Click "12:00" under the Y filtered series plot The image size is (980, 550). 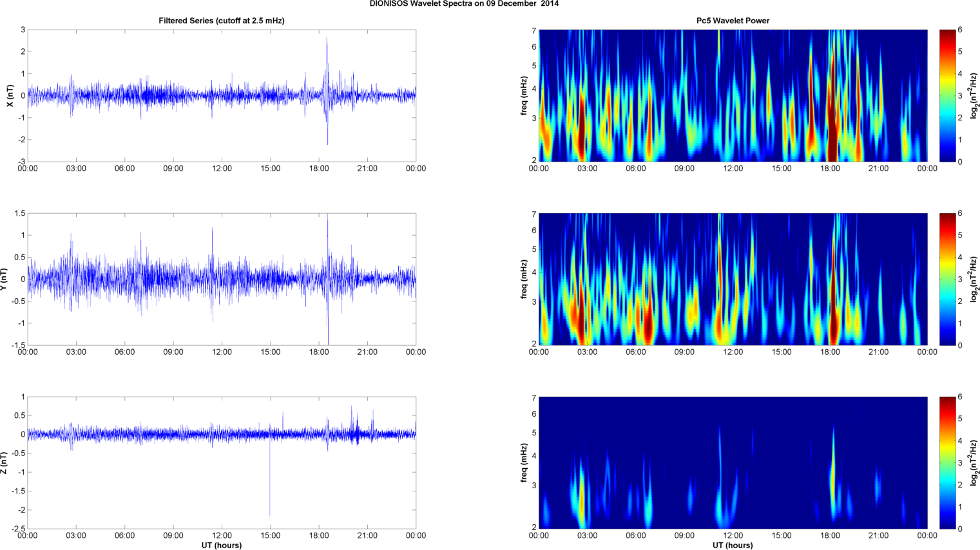[x=222, y=352]
